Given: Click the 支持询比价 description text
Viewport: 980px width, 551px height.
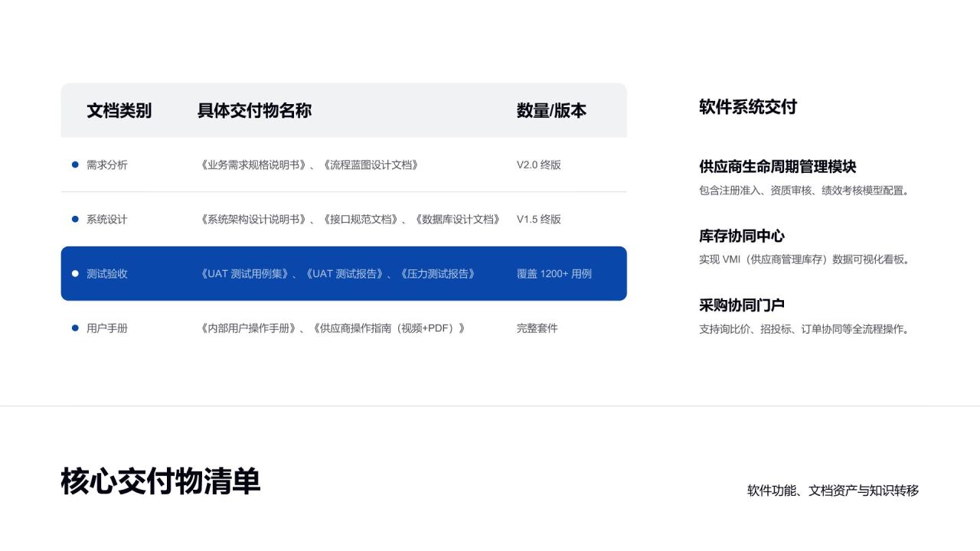Looking at the screenshot, I should pyautogui.click(x=805, y=329).
